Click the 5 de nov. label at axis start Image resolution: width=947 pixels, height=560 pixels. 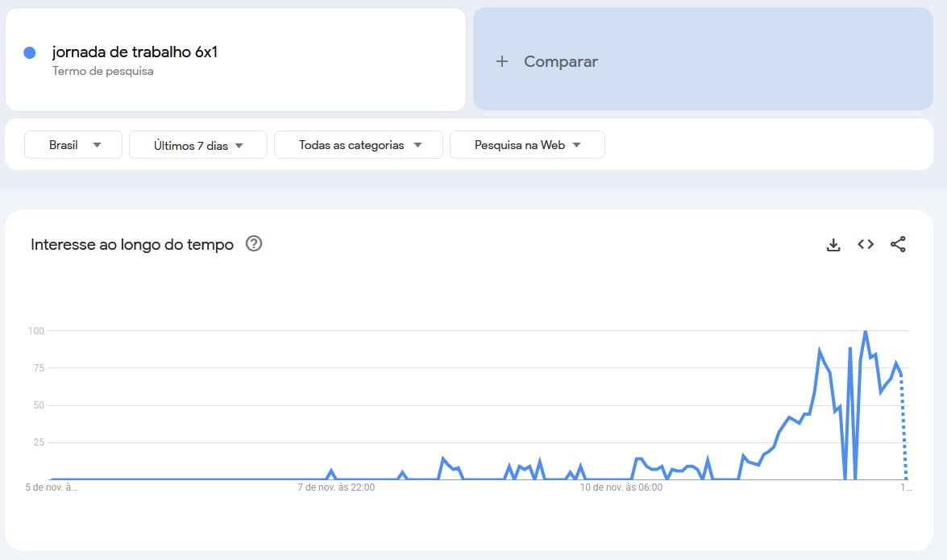(51, 487)
